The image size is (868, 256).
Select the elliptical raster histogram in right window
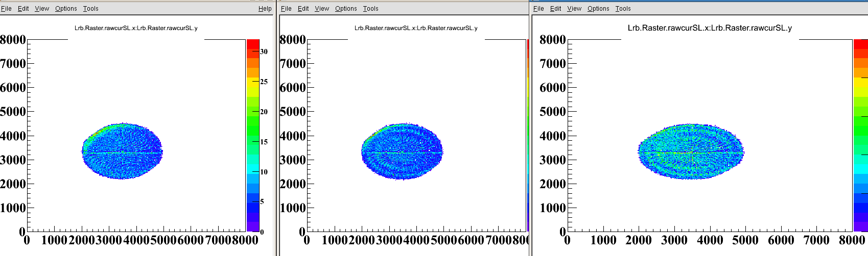click(691, 151)
